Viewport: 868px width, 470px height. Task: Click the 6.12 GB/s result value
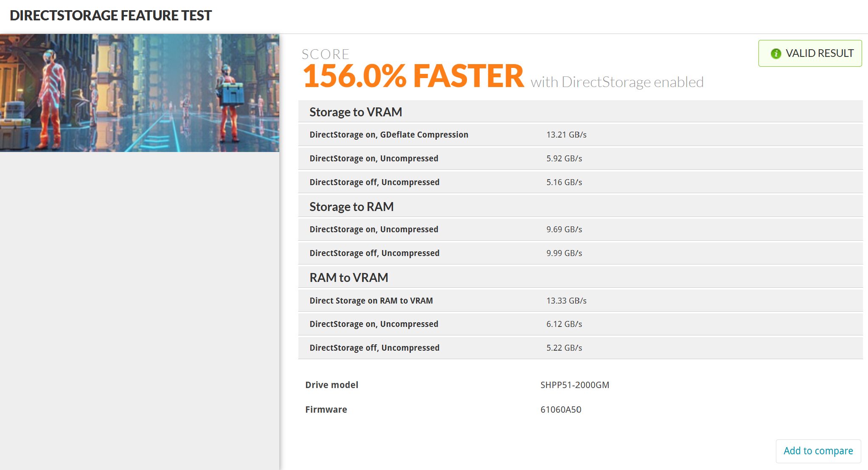click(564, 324)
